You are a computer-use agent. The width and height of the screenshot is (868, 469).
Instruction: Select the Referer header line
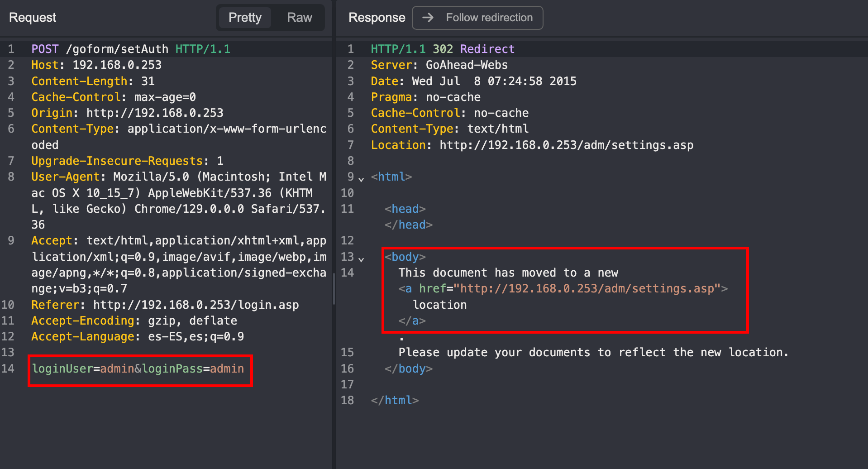click(x=165, y=305)
